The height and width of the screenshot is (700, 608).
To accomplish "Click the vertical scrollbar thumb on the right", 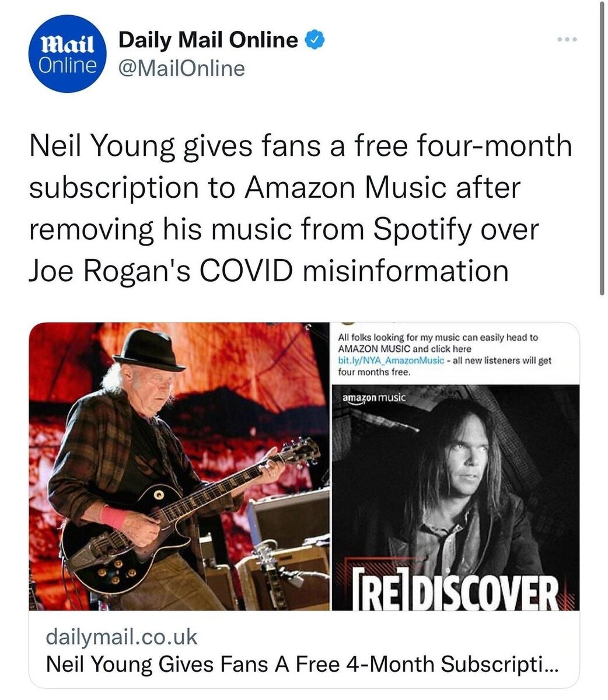I will pyautogui.click(x=602, y=149).
